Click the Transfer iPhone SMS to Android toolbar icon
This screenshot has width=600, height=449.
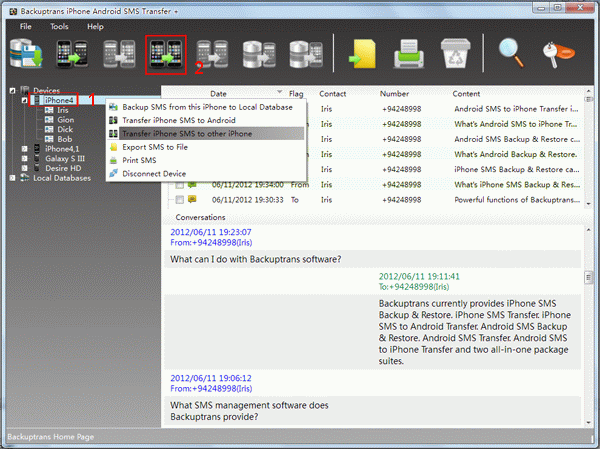click(72, 54)
